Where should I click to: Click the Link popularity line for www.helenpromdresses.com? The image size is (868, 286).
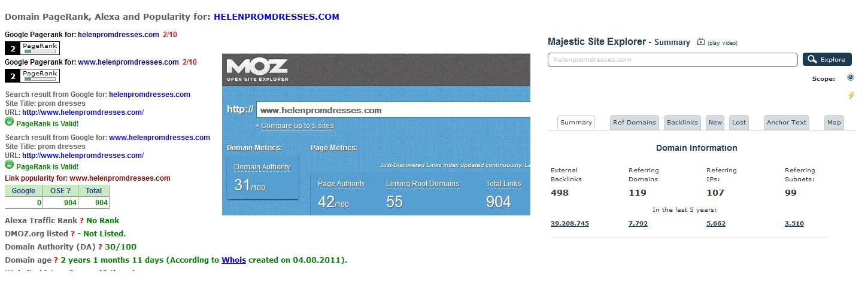click(87, 178)
